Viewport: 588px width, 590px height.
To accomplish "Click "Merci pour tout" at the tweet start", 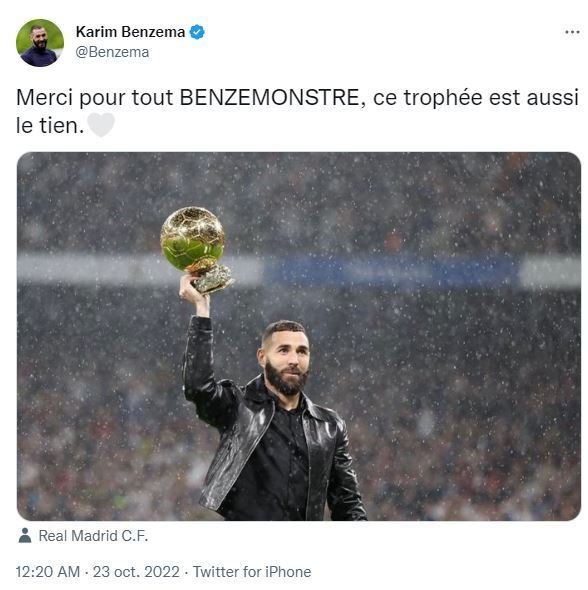I will click(94, 99).
